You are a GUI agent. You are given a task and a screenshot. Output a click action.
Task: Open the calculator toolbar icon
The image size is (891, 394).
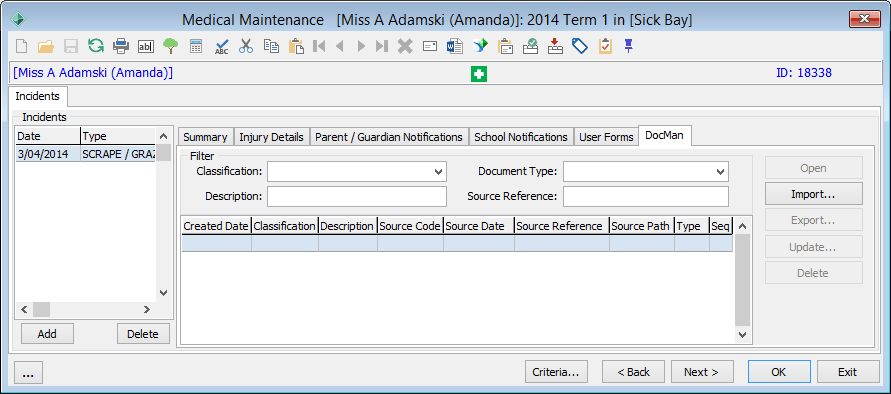[x=196, y=47]
